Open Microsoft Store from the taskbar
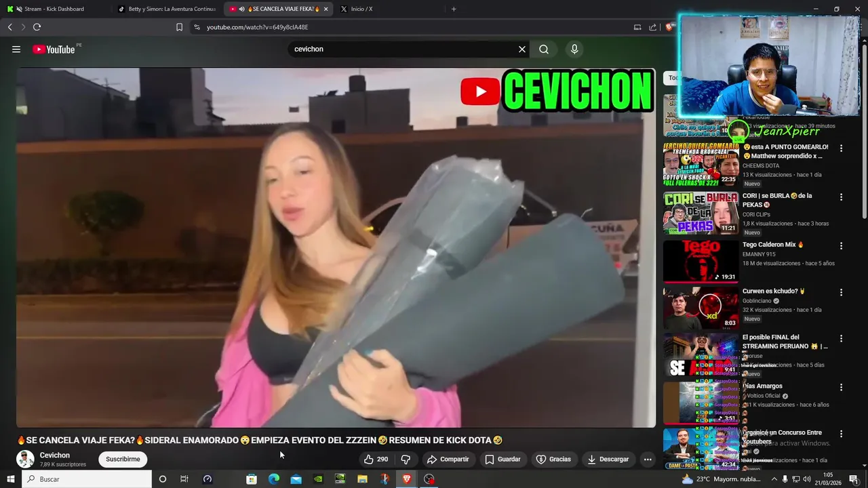The height and width of the screenshot is (488, 868). tap(252, 479)
